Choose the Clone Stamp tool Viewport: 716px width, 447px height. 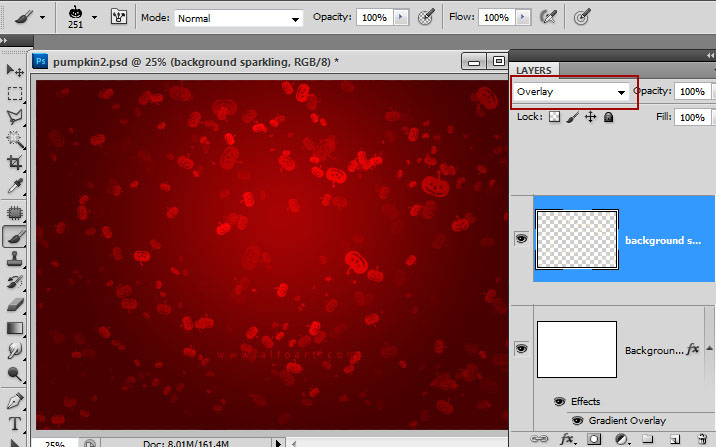click(x=15, y=258)
